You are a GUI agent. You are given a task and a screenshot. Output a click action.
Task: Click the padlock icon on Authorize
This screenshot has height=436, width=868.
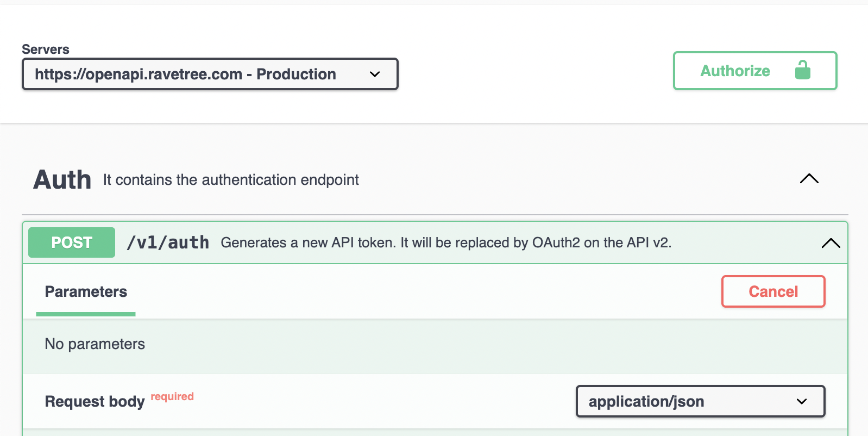[802, 70]
